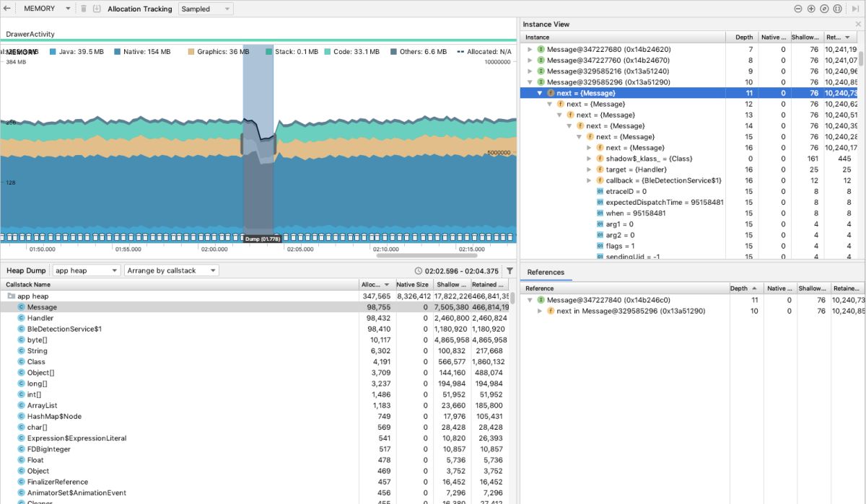Image resolution: width=866 pixels, height=504 pixels.
Task: Click the expectedDispatchTime = 95158481 field
Action: [665, 203]
